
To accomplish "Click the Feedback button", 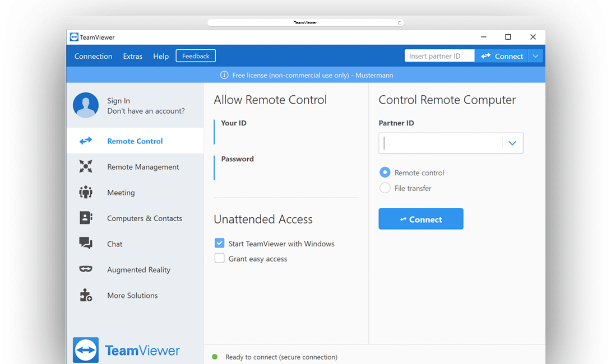I will 196,56.
